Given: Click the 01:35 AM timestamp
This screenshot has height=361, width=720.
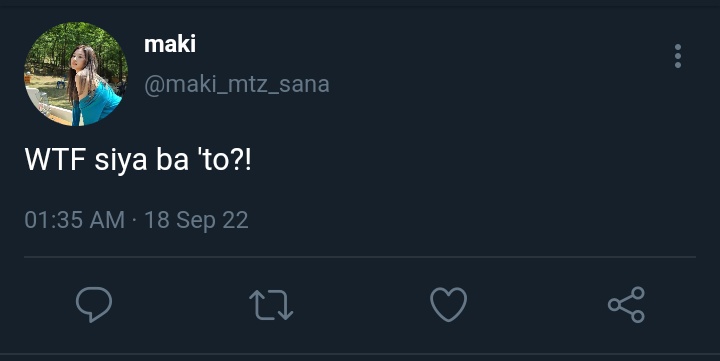Looking at the screenshot, I should click(x=74, y=220).
